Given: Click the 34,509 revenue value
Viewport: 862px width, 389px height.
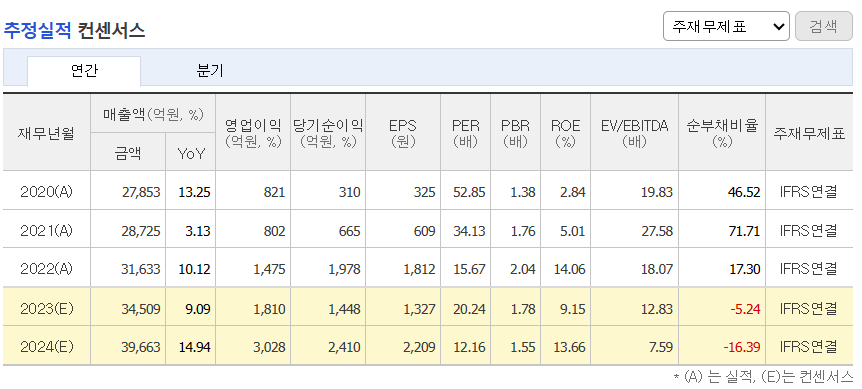Looking at the screenshot, I should pyautogui.click(x=141, y=309).
